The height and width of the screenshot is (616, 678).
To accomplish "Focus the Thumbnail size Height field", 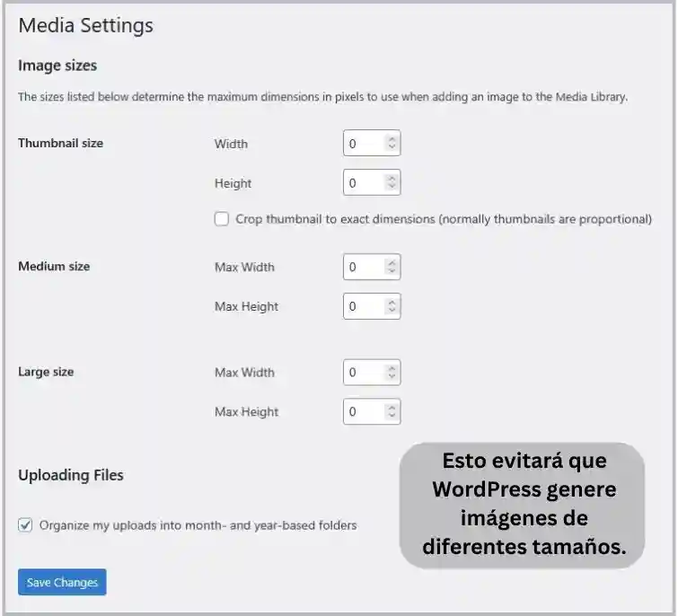I will pyautogui.click(x=372, y=182).
